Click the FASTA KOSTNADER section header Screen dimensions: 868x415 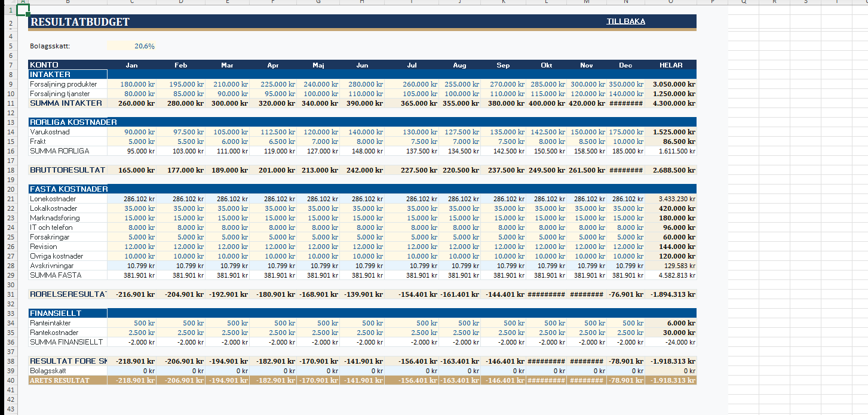[x=67, y=189]
